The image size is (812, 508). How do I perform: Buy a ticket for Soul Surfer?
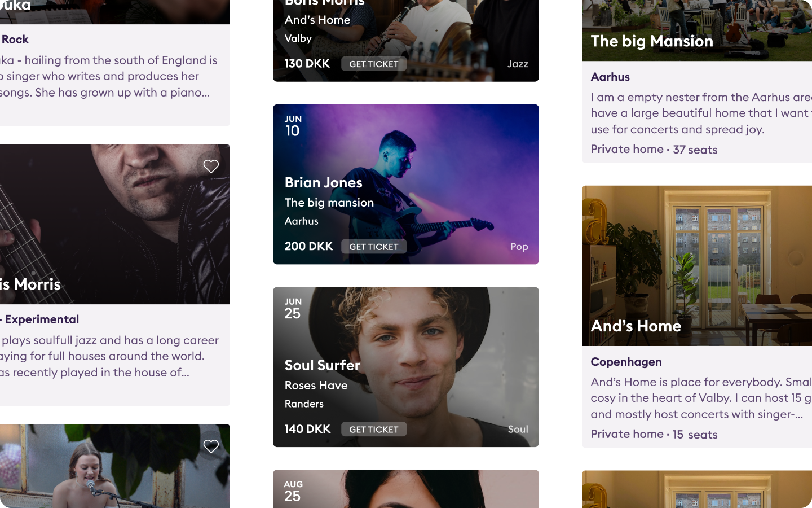click(373, 429)
